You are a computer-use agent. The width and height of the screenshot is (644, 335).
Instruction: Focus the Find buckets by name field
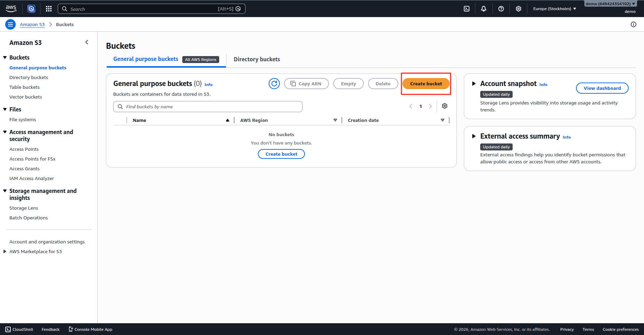click(208, 107)
